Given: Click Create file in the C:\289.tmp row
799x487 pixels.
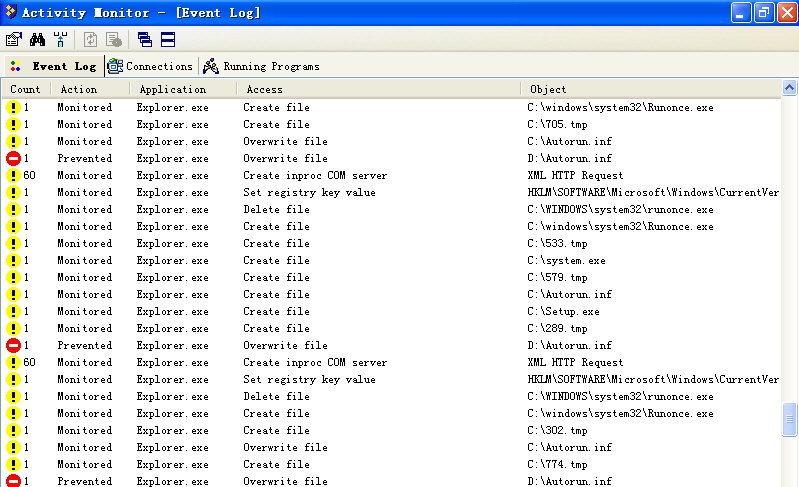Looking at the screenshot, I should pos(276,329).
